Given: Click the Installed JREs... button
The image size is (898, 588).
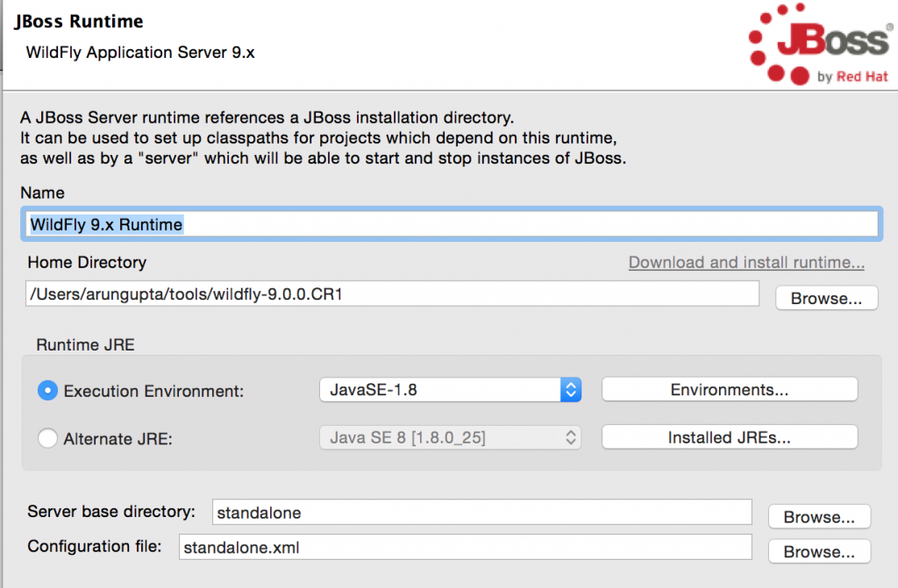Looking at the screenshot, I should tap(730, 437).
